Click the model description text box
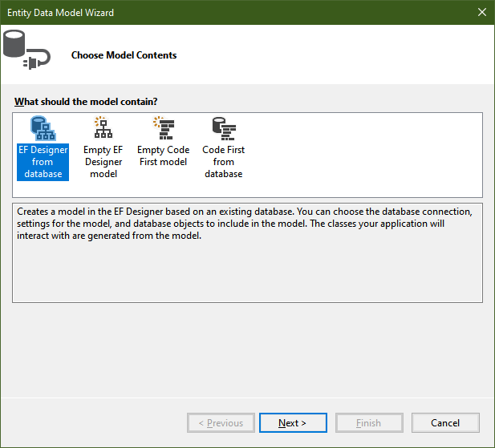The width and height of the screenshot is (495, 448). coord(247,252)
